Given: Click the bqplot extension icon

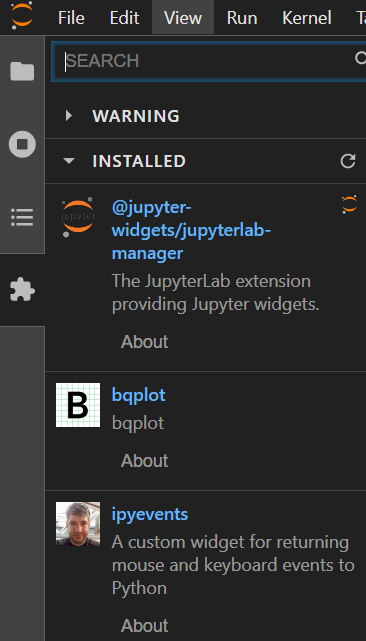Looking at the screenshot, I should pos(78,405).
